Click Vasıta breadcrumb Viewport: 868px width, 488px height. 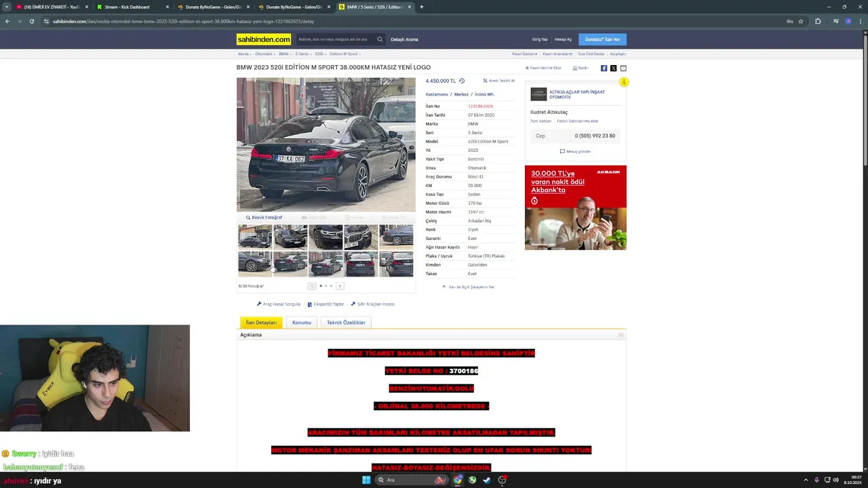(243, 54)
